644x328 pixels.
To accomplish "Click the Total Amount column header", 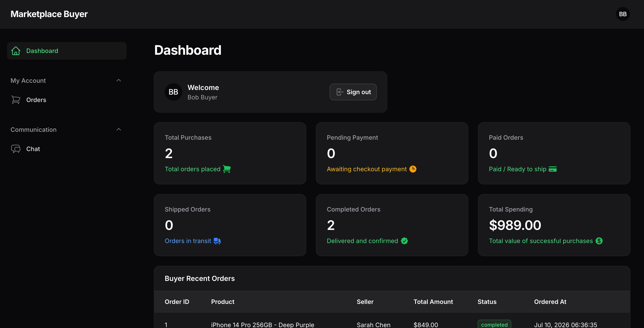I will 433,302.
